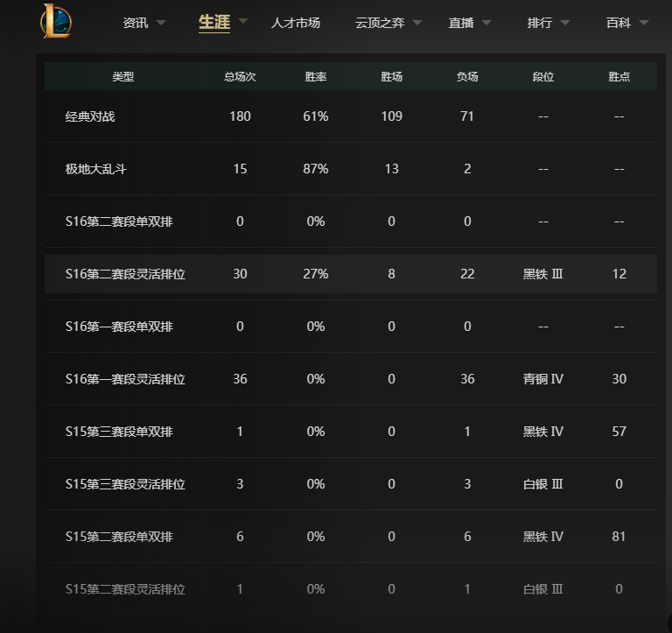Click the 71 losses value
Image resolution: width=672 pixels, height=633 pixels.
click(467, 116)
